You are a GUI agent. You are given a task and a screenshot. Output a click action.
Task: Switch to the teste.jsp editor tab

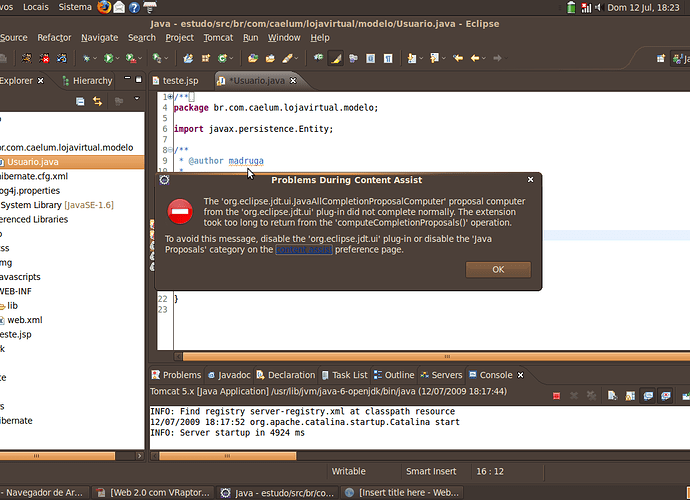click(175, 81)
